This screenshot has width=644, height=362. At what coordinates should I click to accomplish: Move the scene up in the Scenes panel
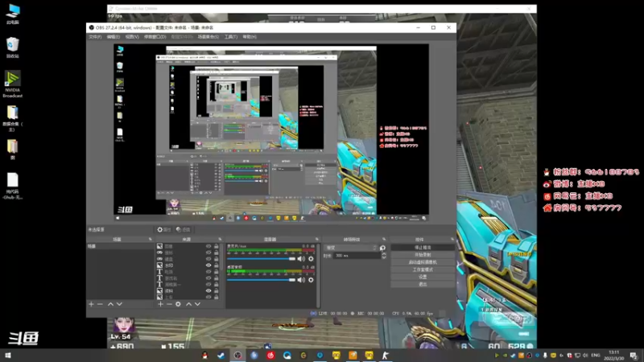110,304
